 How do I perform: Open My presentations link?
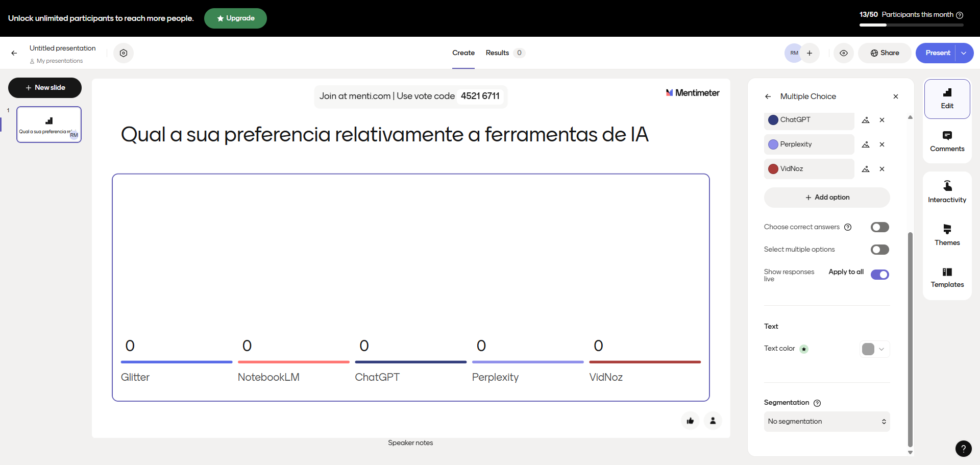point(56,61)
